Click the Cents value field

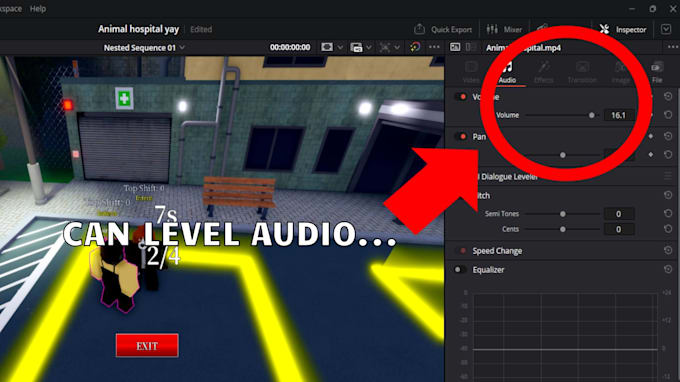[619, 229]
